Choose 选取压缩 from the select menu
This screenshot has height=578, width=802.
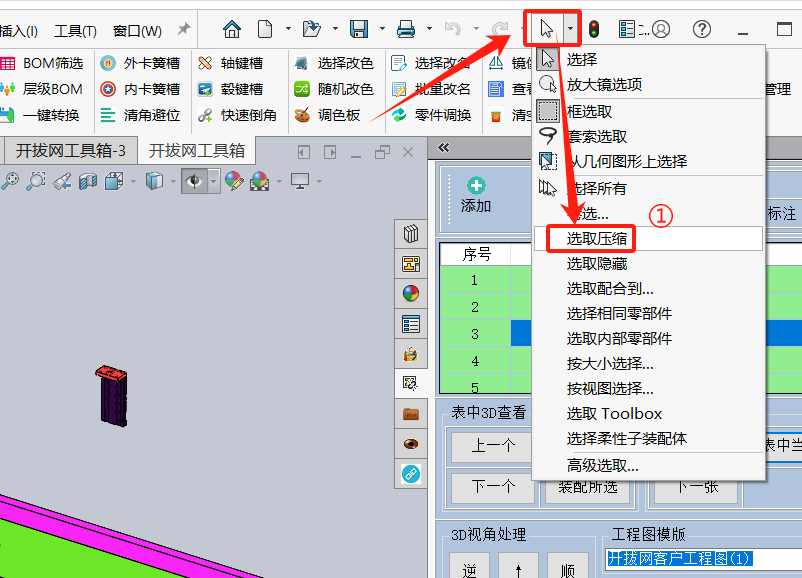click(649, 238)
